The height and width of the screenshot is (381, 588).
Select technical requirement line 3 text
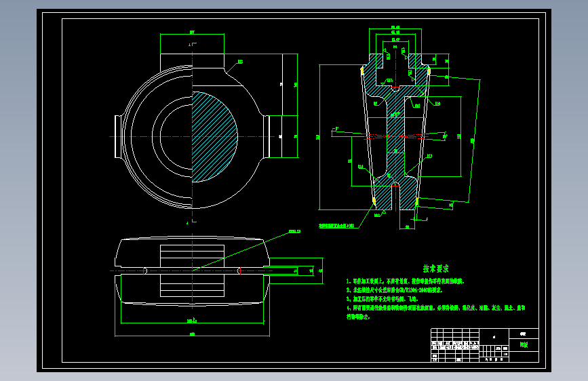382,299
